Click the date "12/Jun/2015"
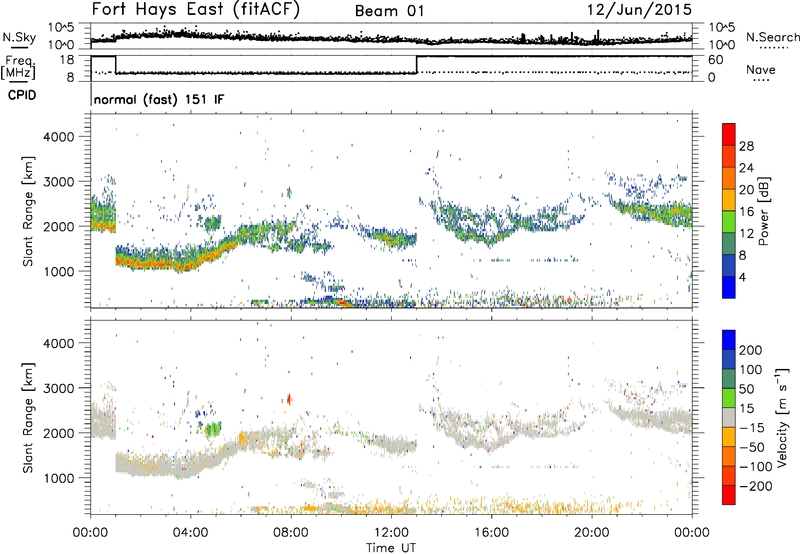 click(x=639, y=10)
